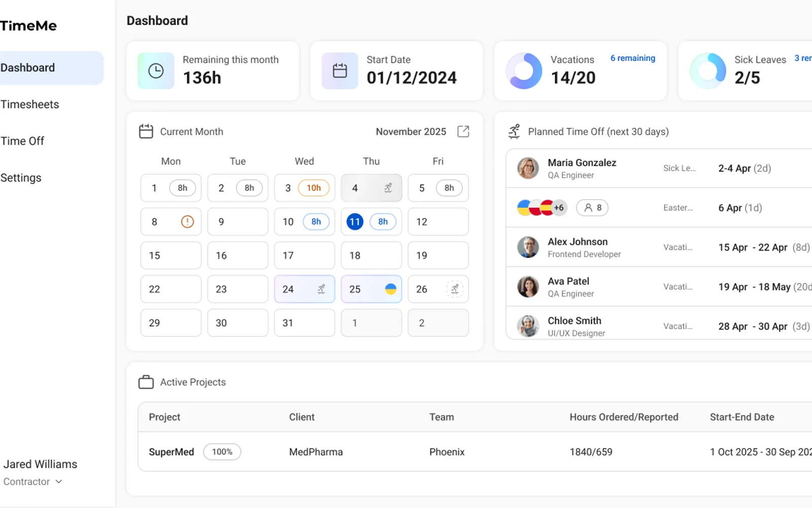Viewport: 812px width, 508px height.
Task: Open Settings from the sidebar
Action: click(21, 178)
